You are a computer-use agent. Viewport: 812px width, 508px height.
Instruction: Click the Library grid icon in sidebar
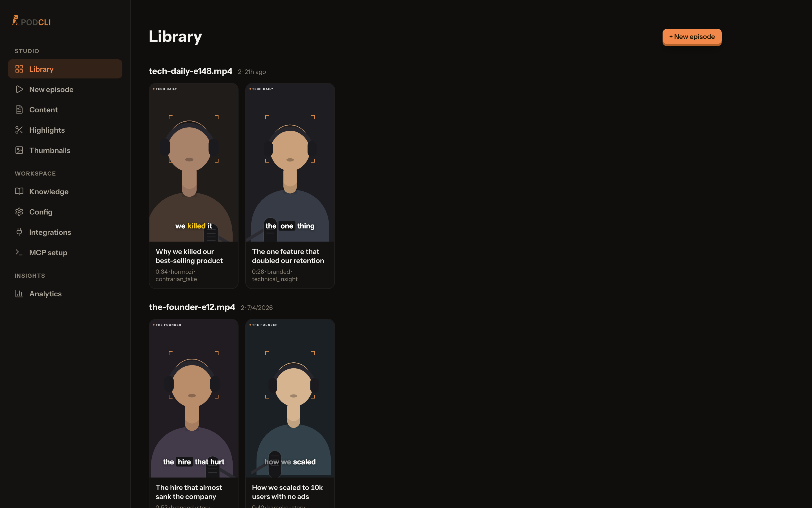pyautogui.click(x=19, y=69)
